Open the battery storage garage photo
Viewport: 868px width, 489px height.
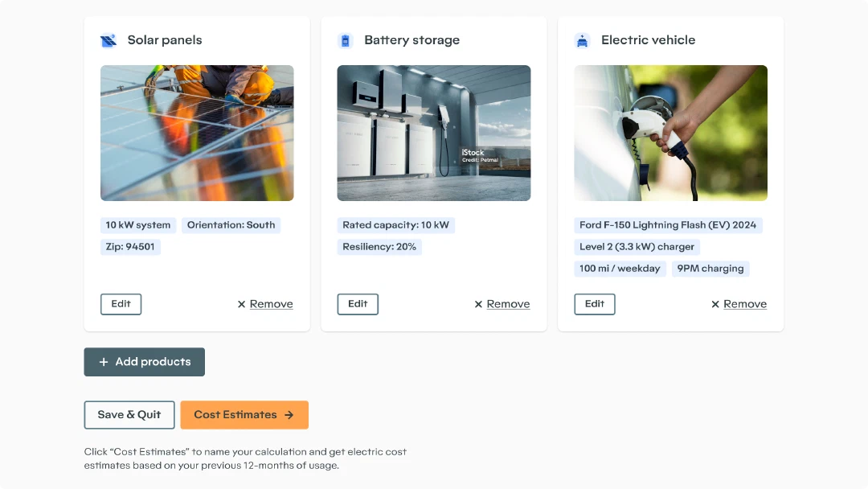point(434,133)
